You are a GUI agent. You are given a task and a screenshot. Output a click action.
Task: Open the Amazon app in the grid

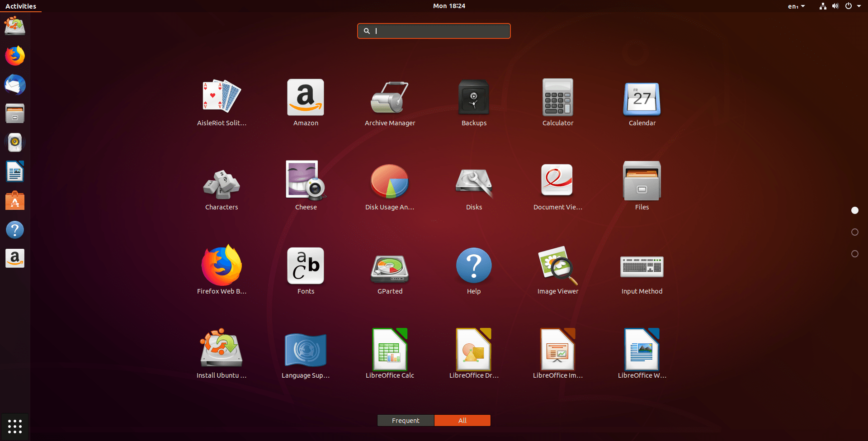tap(306, 102)
